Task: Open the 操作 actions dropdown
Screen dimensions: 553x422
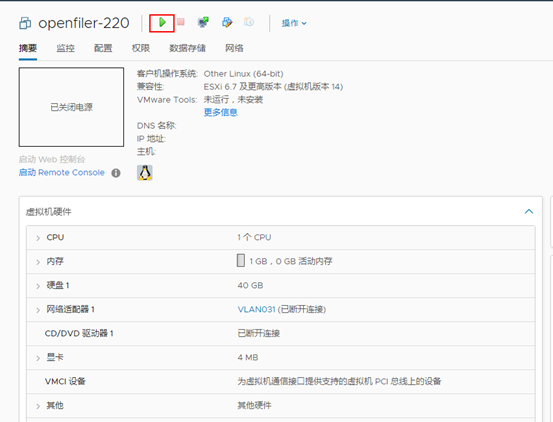Action: point(294,23)
